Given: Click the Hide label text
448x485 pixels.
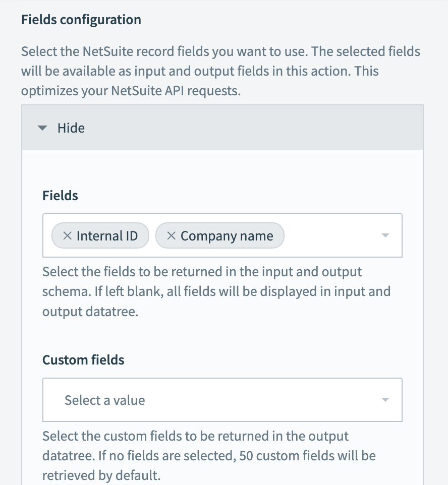Looking at the screenshot, I should (x=71, y=128).
